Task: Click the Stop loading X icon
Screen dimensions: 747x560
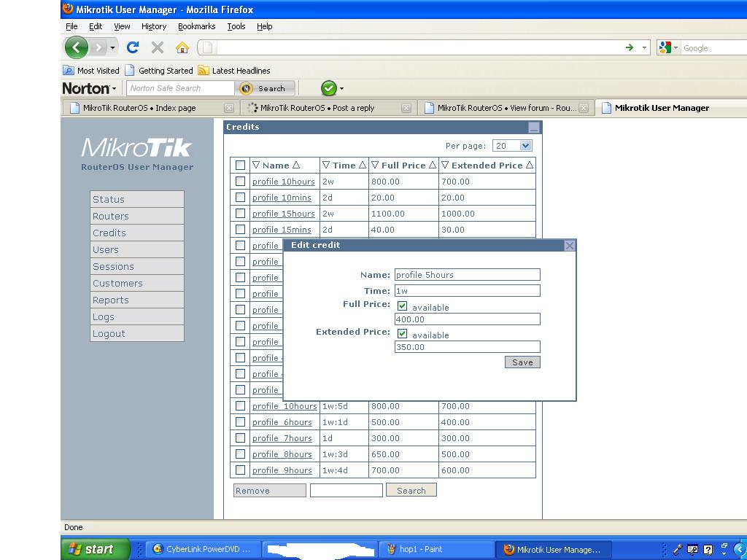Action: coord(158,47)
